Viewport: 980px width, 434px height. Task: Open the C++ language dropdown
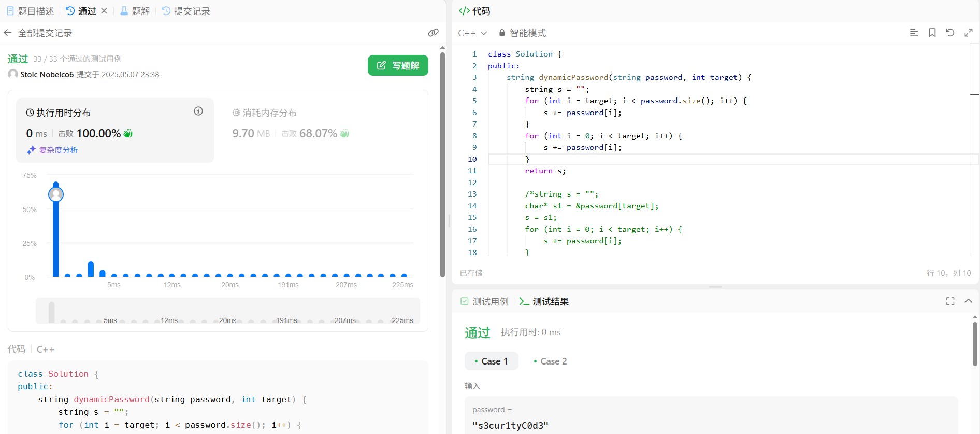point(472,33)
